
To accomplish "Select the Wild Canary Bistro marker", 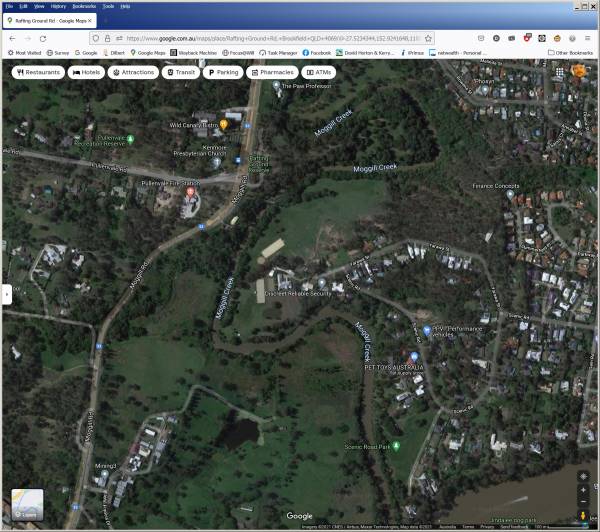I will coord(224,124).
